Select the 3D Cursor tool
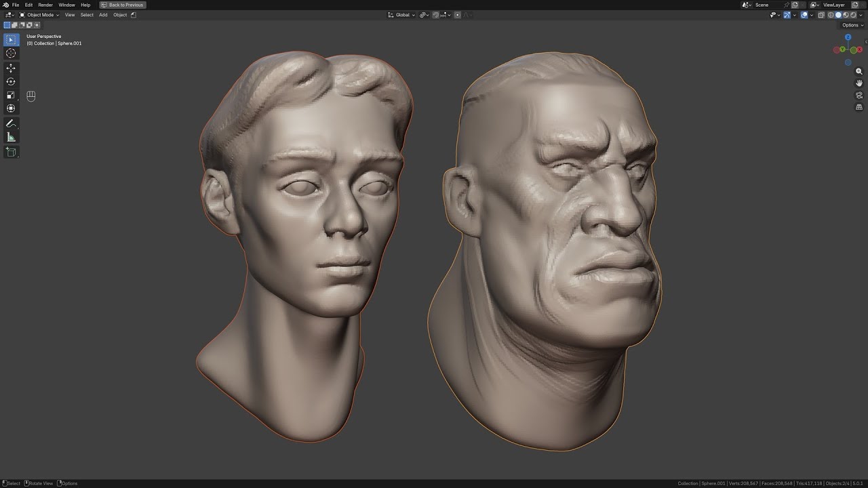The image size is (868, 488). 11,54
